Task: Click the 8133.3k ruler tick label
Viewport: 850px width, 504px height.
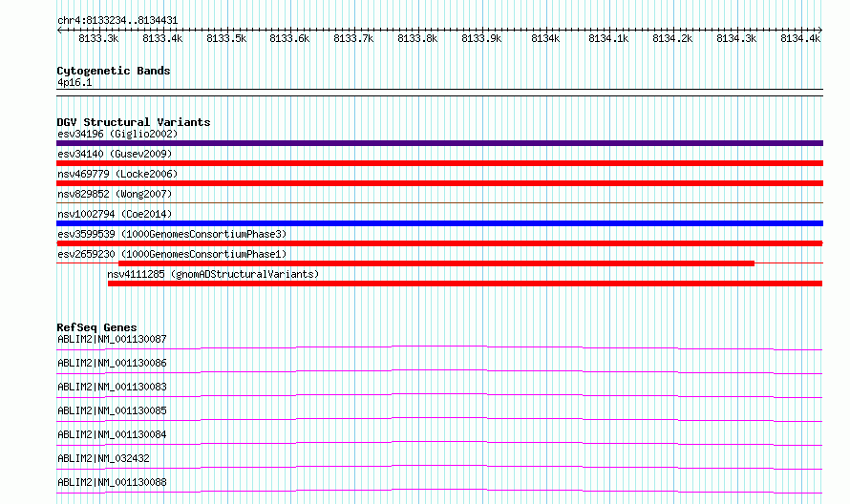Action: [98, 39]
